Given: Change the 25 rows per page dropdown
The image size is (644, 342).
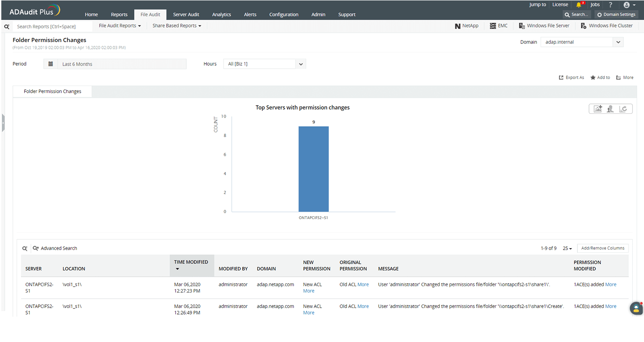Looking at the screenshot, I should tap(568, 248).
